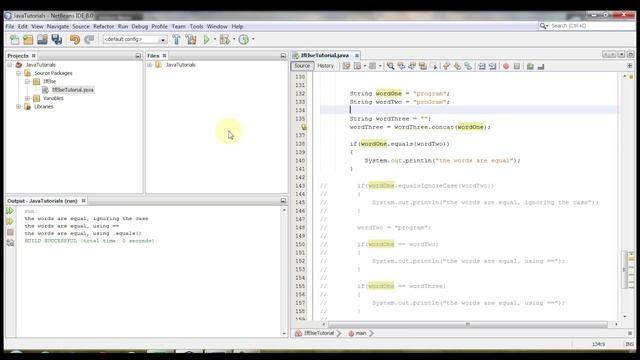Click the Profile Project clock icon

pos(244,40)
